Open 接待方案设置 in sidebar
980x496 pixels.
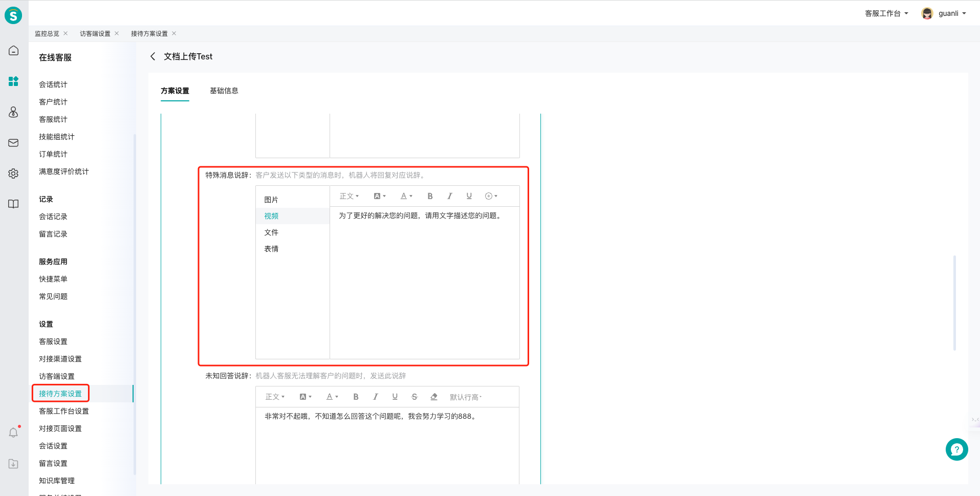[60, 394]
